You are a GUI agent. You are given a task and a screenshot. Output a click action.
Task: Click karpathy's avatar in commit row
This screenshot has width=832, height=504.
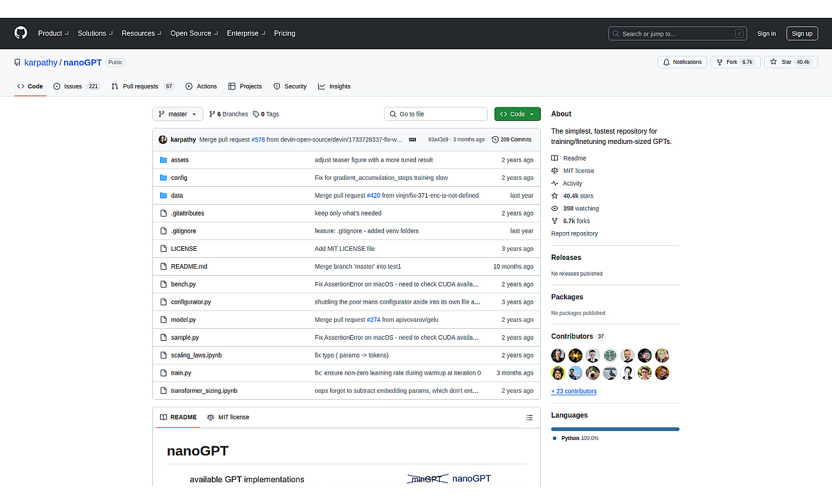point(163,139)
